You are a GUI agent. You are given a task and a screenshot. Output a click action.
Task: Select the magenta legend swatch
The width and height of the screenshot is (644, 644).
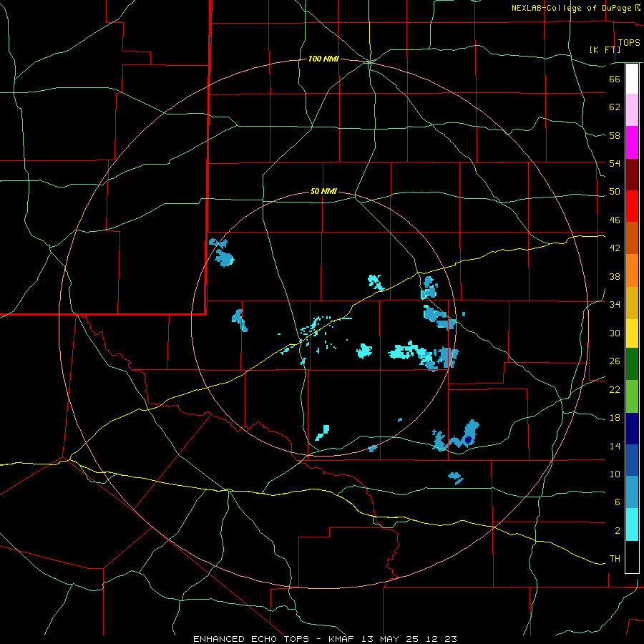click(632, 142)
